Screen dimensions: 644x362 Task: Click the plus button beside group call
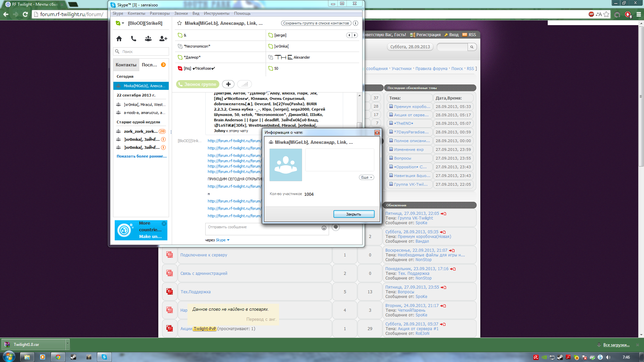[228, 84]
